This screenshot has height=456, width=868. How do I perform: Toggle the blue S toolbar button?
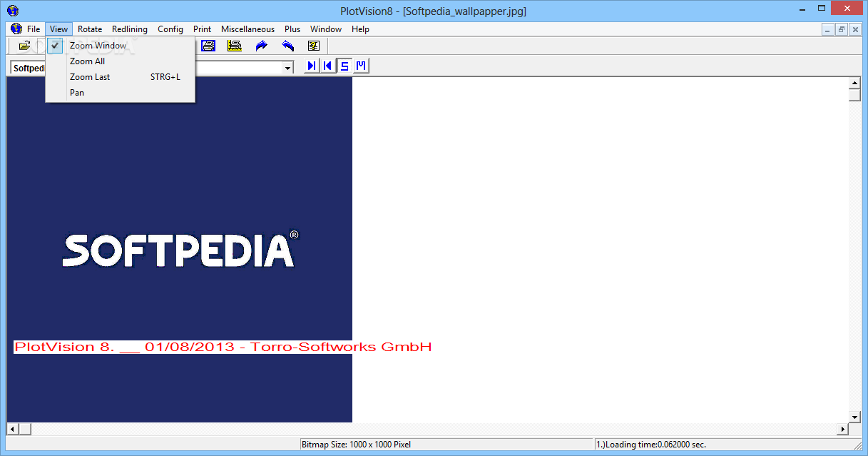click(x=344, y=66)
